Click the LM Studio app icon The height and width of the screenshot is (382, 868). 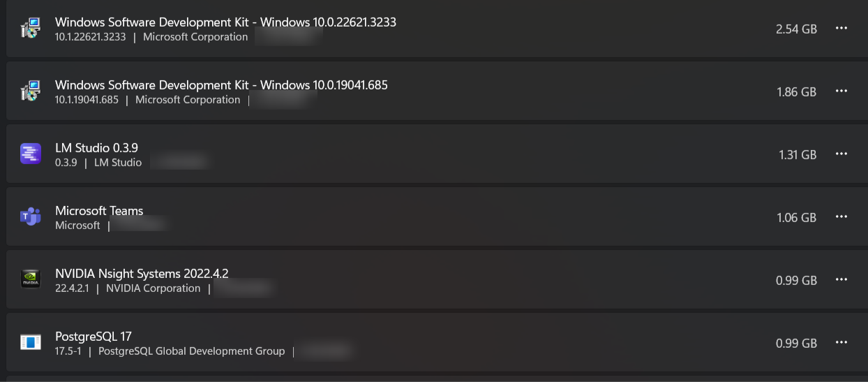pyautogui.click(x=31, y=154)
